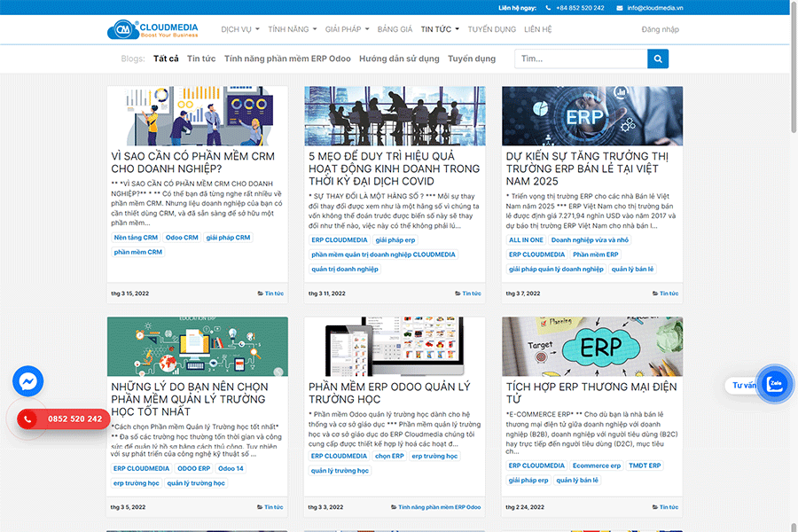Call 0852 520 242 via red phone button
798x532 pixels.
click(63, 419)
